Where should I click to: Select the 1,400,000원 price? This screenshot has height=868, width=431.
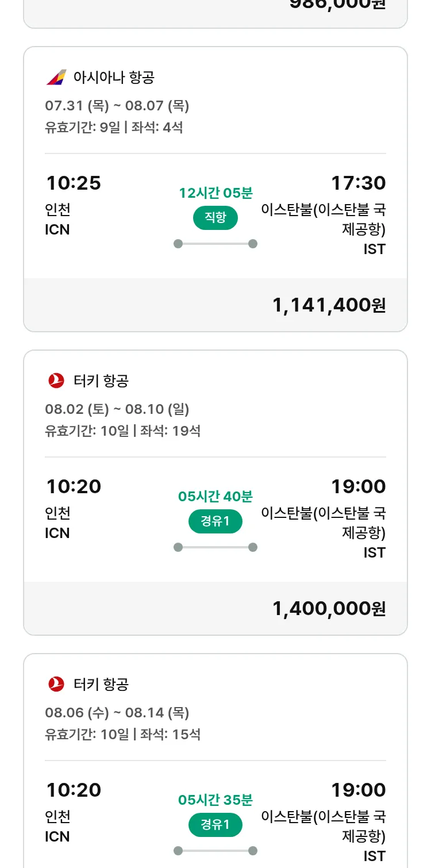(x=329, y=609)
